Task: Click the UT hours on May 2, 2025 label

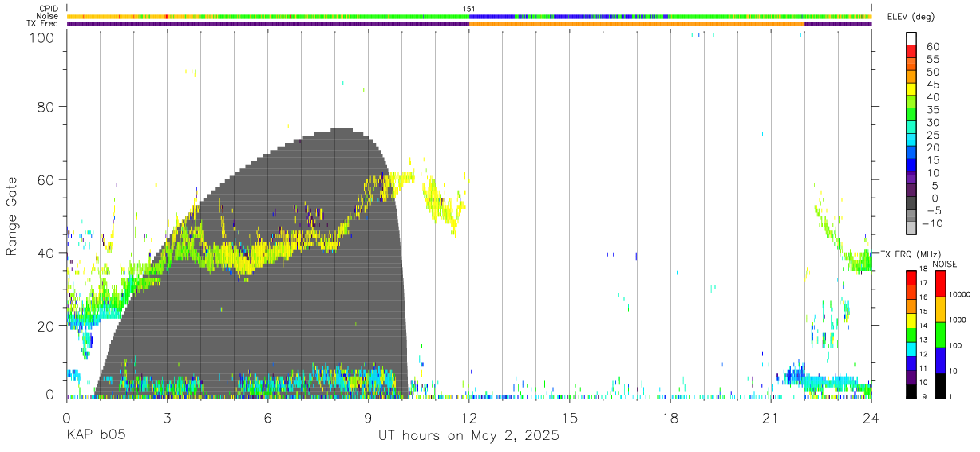Action: click(468, 436)
